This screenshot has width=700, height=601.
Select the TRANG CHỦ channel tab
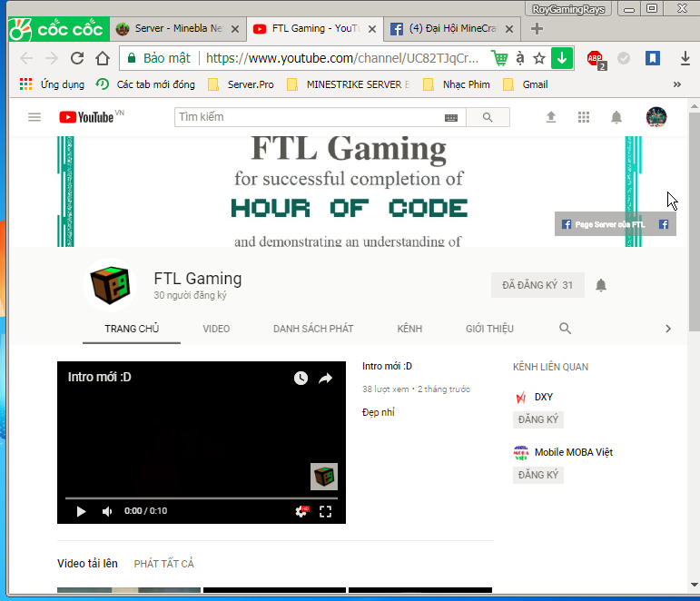pyautogui.click(x=132, y=329)
